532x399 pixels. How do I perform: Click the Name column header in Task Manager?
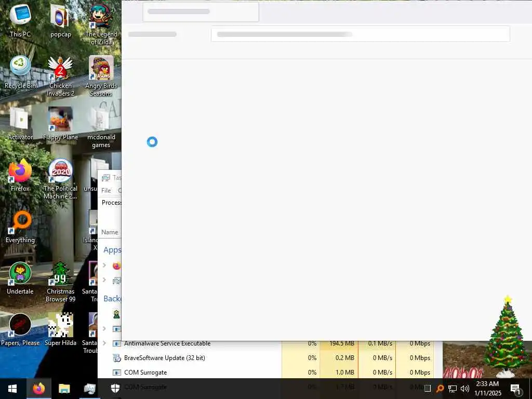110,232
